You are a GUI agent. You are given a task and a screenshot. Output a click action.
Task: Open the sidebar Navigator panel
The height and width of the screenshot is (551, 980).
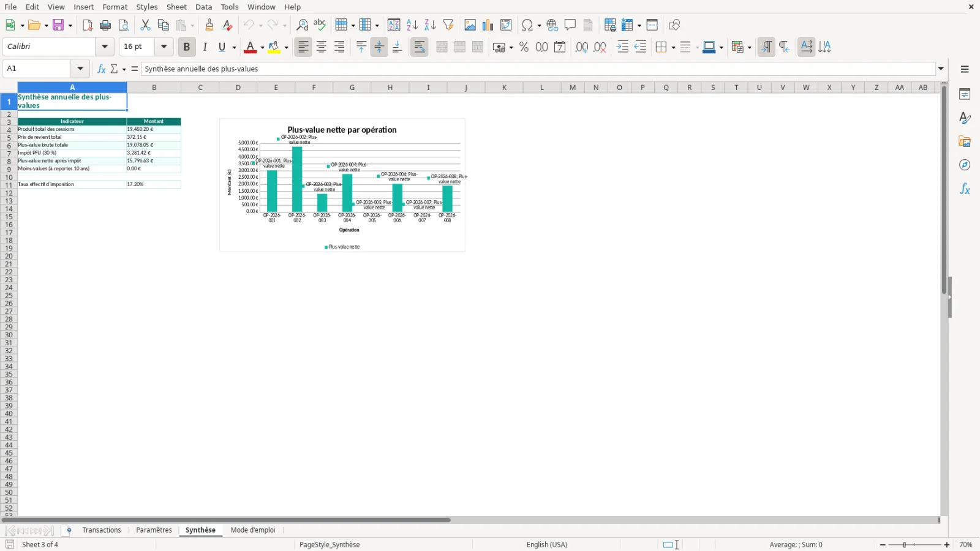point(965,165)
